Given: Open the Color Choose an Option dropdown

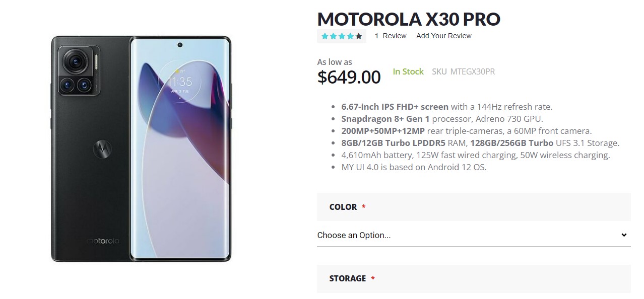Looking at the screenshot, I should coord(474,235).
